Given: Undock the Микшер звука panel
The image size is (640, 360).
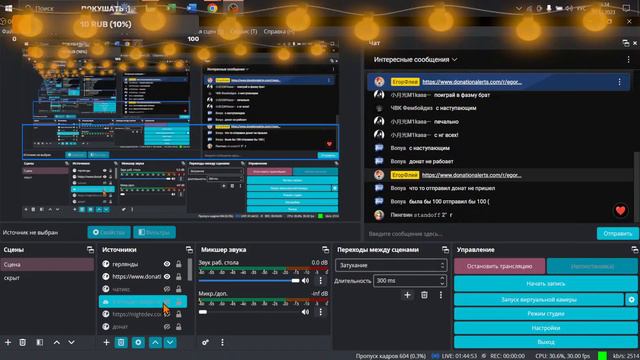Looking at the screenshot, I should 325,249.
